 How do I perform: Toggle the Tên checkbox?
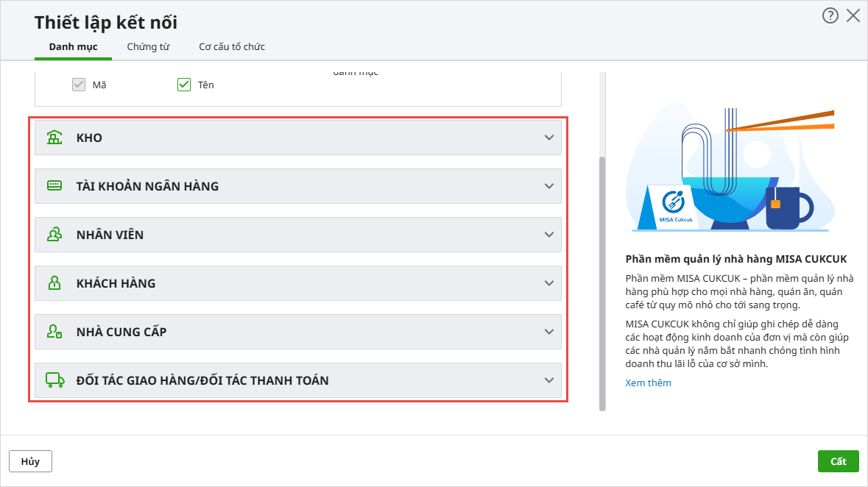click(184, 85)
